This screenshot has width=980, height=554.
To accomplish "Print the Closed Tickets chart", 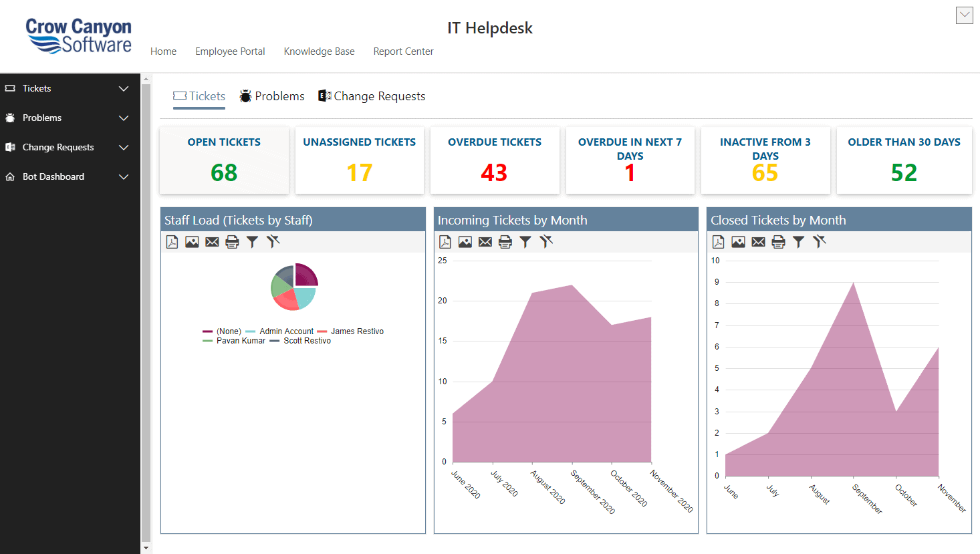I will coord(778,242).
